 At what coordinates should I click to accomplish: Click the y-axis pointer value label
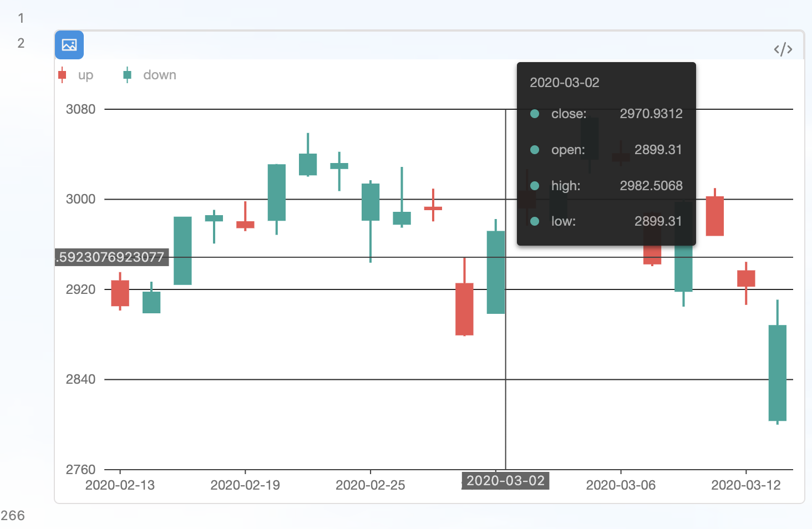[112, 257]
